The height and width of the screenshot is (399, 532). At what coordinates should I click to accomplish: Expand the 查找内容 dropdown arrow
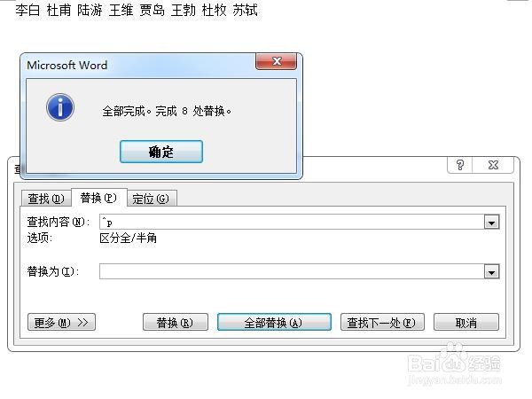point(491,223)
